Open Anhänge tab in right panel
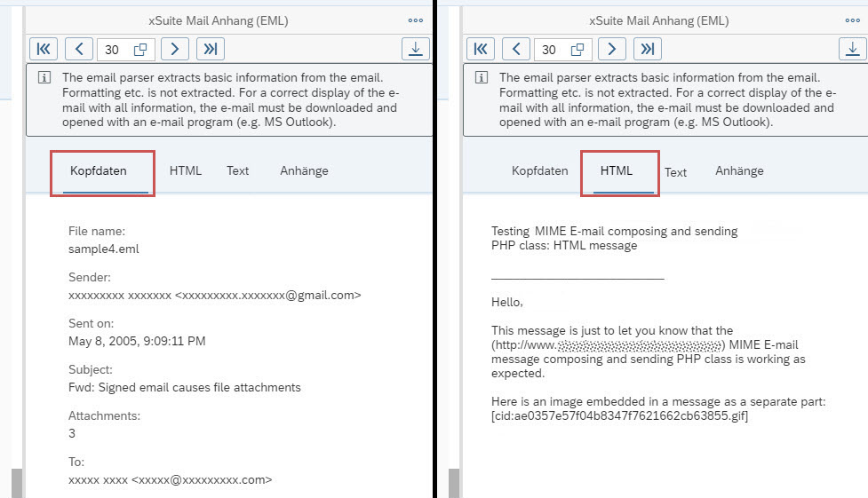Image resolution: width=868 pixels, height=498 pixels. [739, 171]
